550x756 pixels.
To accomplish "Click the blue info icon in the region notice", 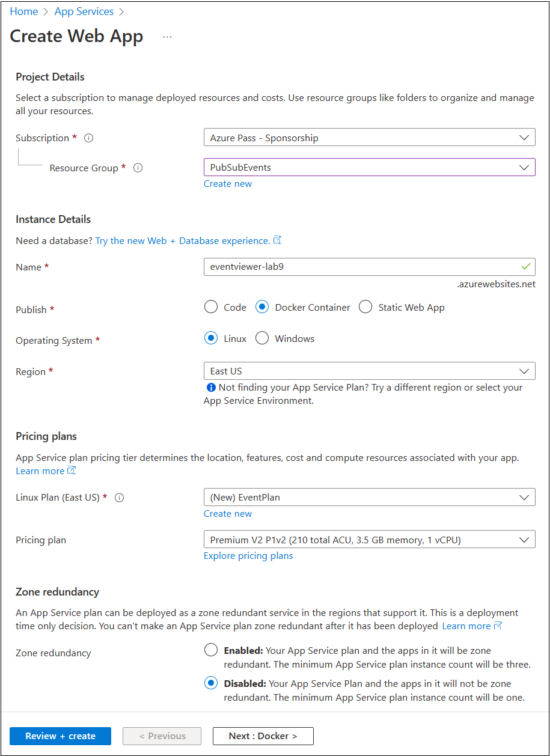I will click(x=211, y=387).
